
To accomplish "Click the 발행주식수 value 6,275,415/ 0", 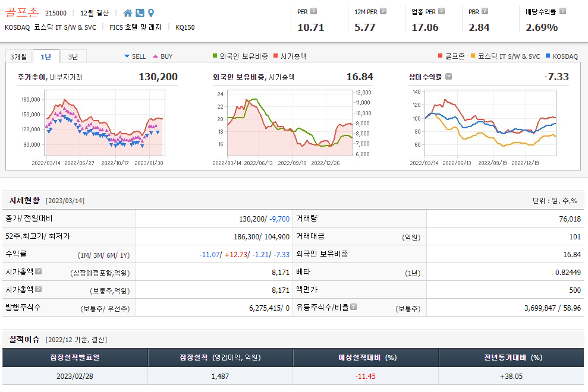I will (269, 308).
